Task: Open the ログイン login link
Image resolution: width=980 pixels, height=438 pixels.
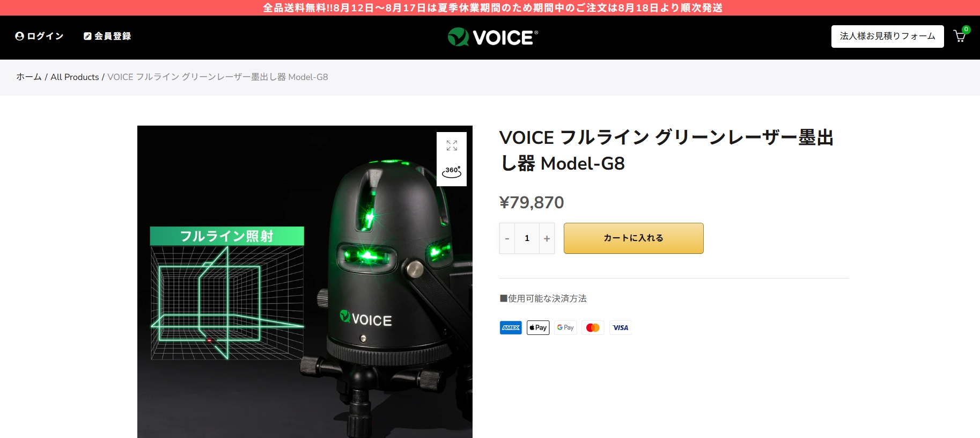Action: (x=39, y=36)
